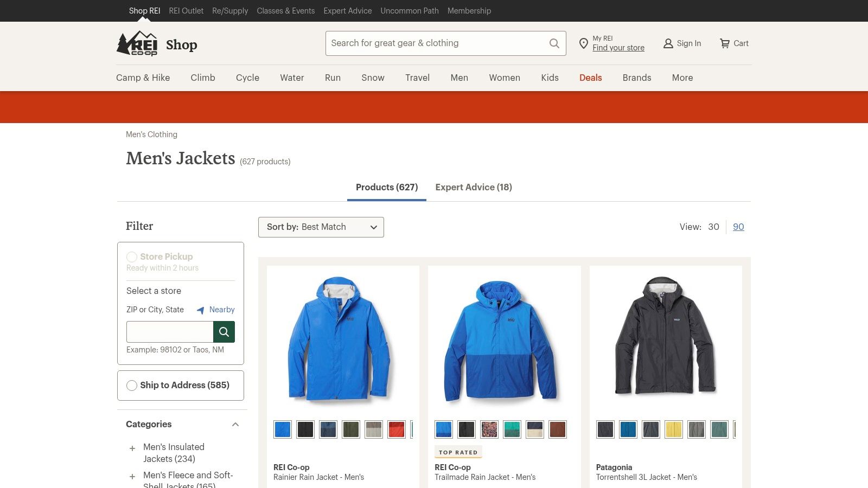Image resolution: width=868 pixels, height=488 pixels.
Task: Select blue swatch for Trailmade Rain Jacket
Action: [444, 429]
